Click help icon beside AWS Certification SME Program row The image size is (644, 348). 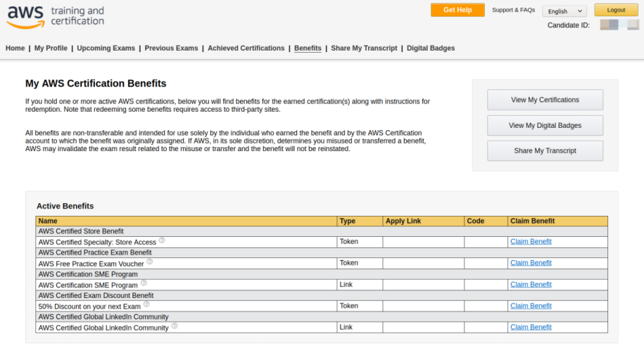point(144,283)
